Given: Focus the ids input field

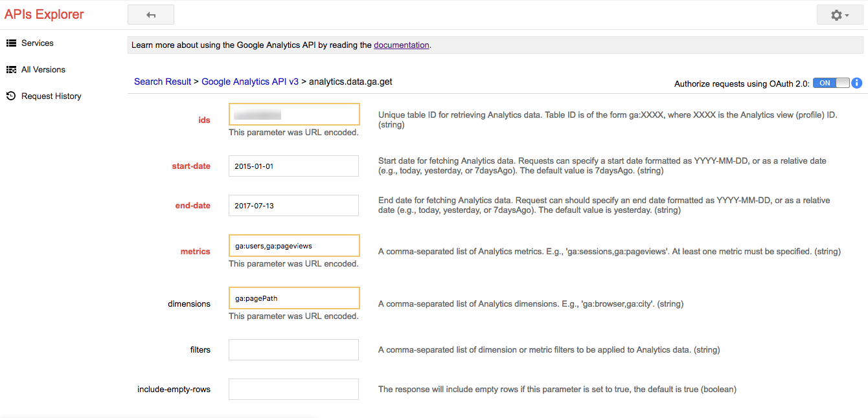Looking at the screenshot, I should point(293,115).
